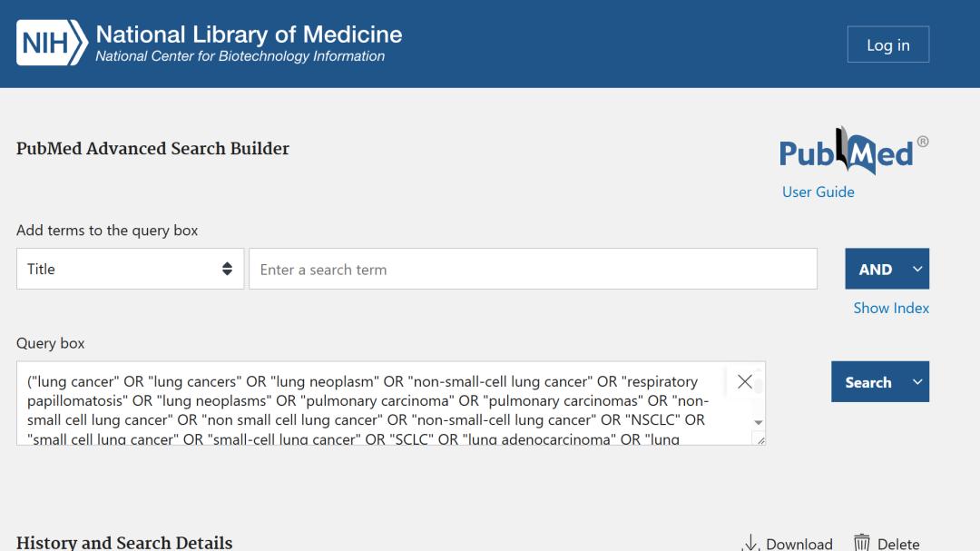The image size is (980, 551).
Task: Click the NIH National Library of Medicine logo
Action: [209, 43]
